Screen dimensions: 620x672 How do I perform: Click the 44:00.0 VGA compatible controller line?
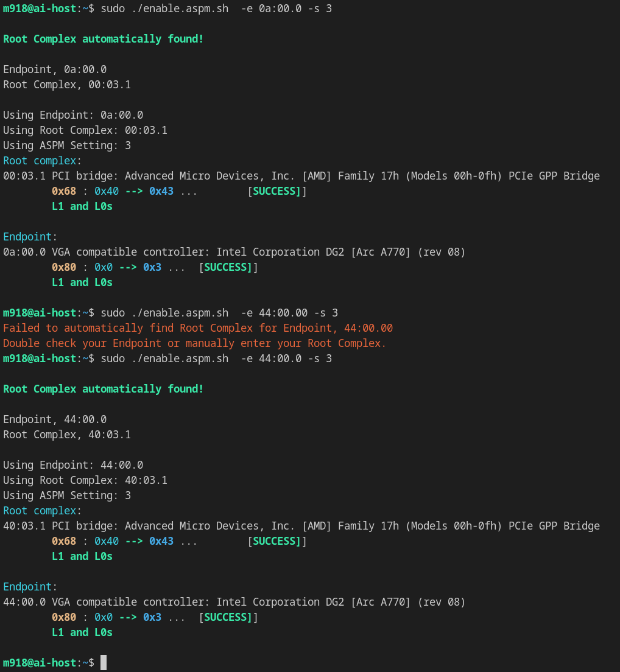[234, 602]
